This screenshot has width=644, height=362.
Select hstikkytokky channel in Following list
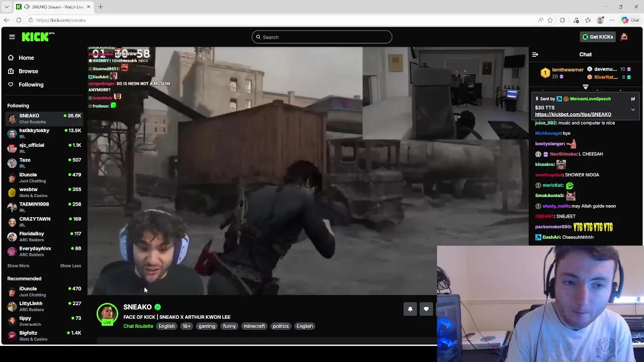click(x=44, y=133)
